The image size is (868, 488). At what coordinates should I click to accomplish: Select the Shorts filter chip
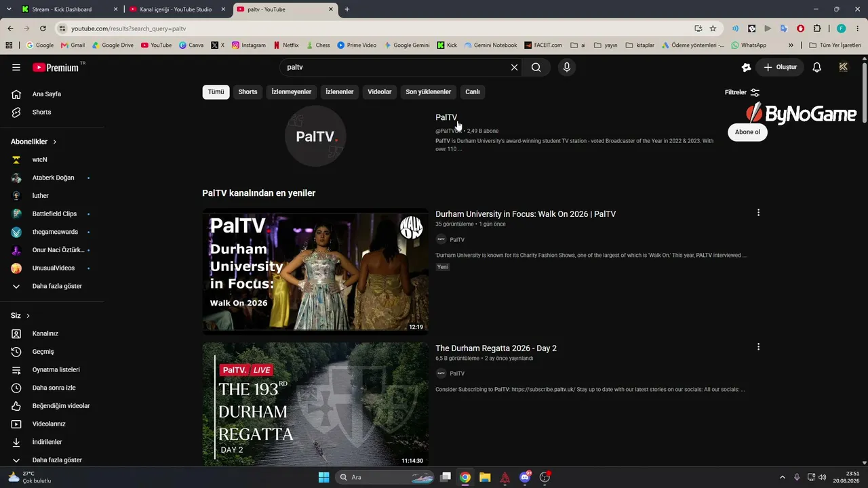[x=248, y=92]
